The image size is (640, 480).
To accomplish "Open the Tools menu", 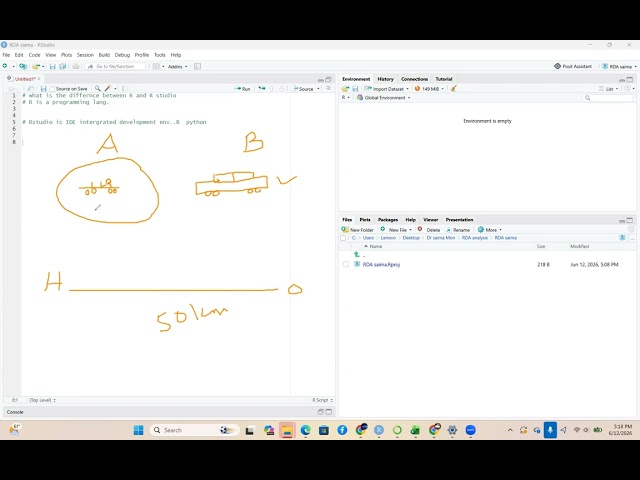I will (x=160, y=55).
